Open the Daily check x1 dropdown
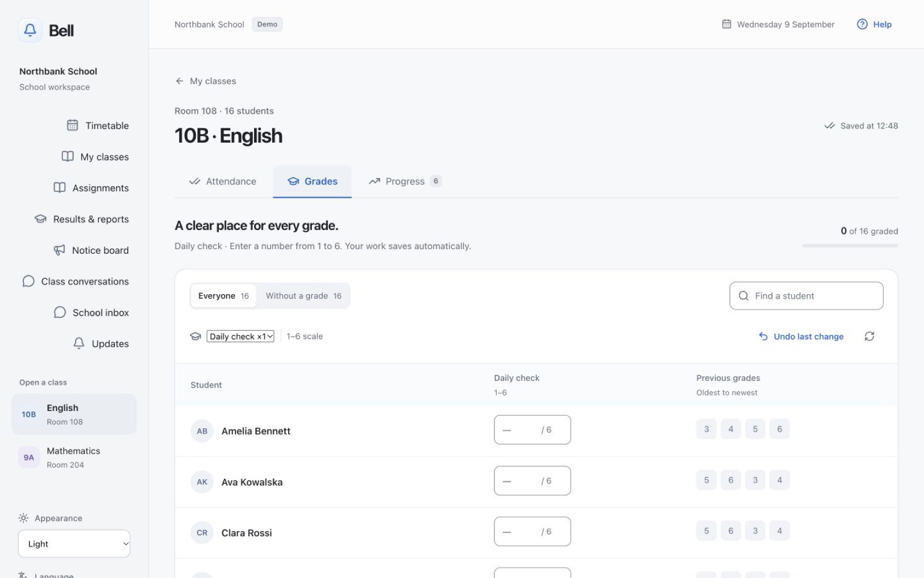 (240, 336)
